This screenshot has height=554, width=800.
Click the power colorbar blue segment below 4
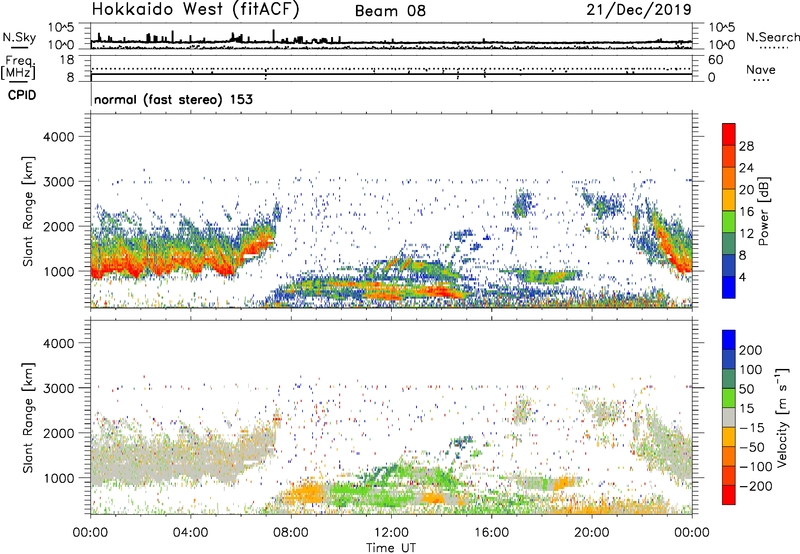(729, 287)
